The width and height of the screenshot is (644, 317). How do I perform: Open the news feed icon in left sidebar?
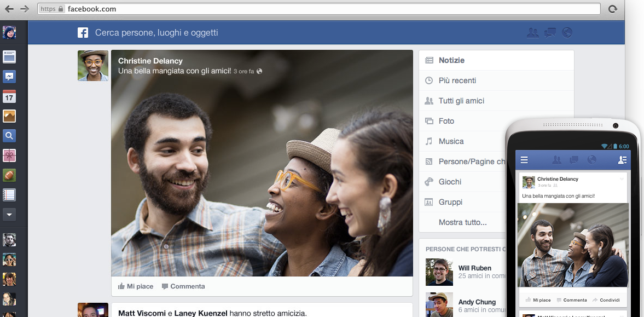click(9, 57)
